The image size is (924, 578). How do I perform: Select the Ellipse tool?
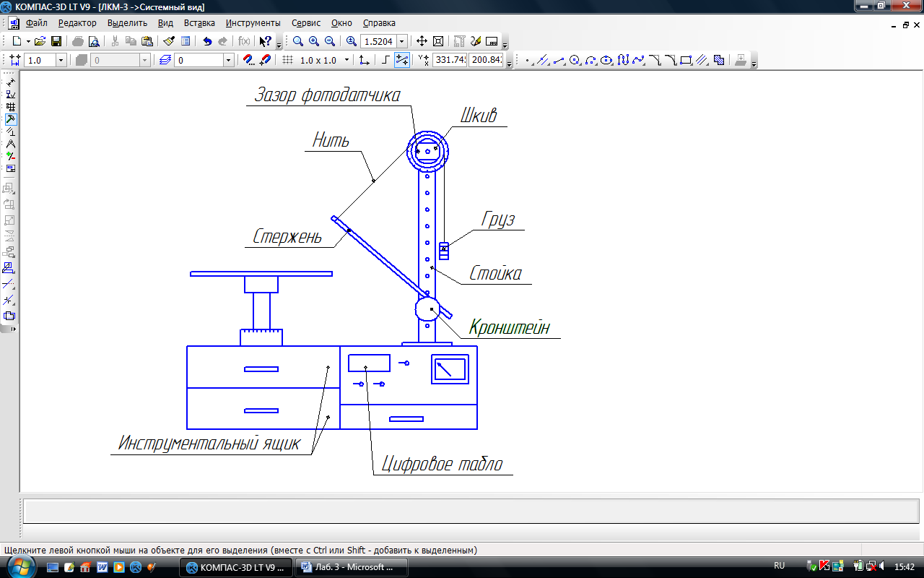(x=607, y=60)
